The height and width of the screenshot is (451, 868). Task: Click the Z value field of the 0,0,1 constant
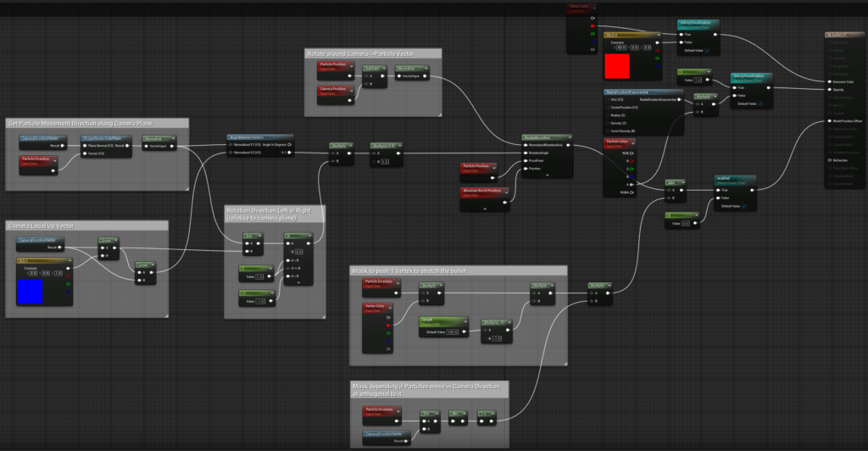[58, 273]
